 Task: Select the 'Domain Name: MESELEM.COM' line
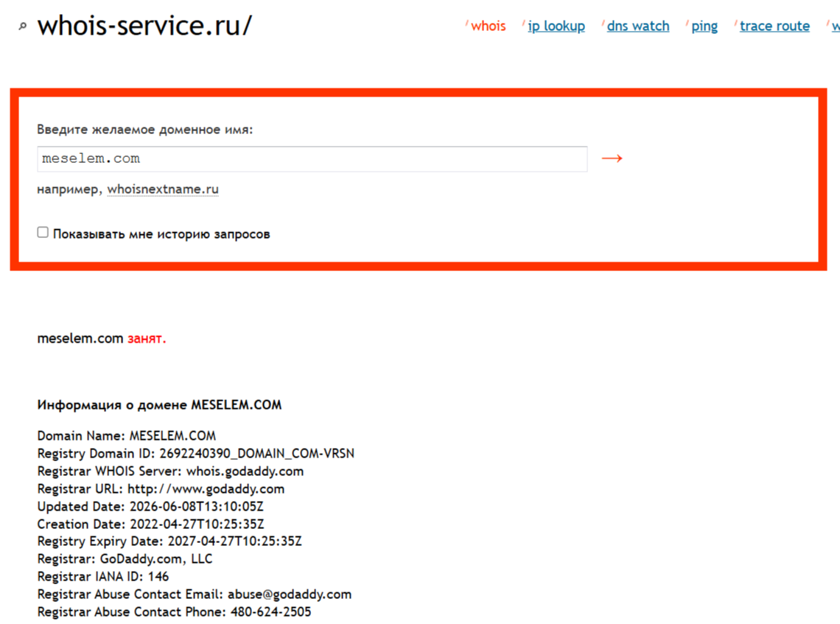coord(127,436)
